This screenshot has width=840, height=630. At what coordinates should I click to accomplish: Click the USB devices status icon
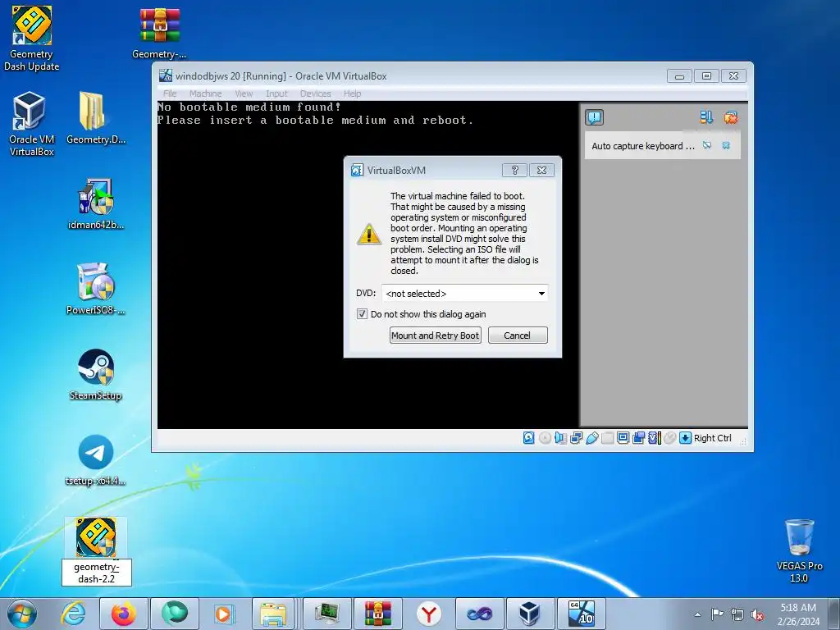[592, 438]
